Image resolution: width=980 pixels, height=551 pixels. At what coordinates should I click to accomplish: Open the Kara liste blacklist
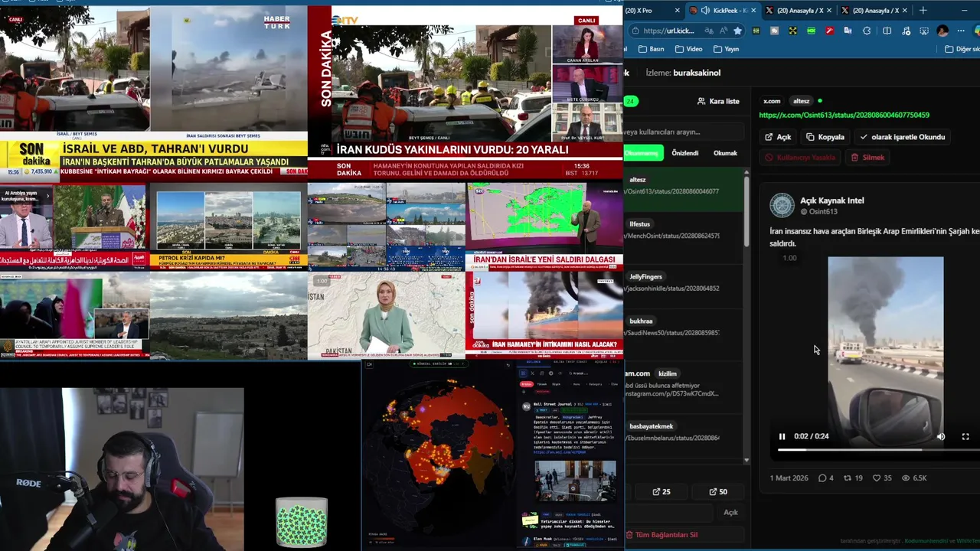click(718, 101)
